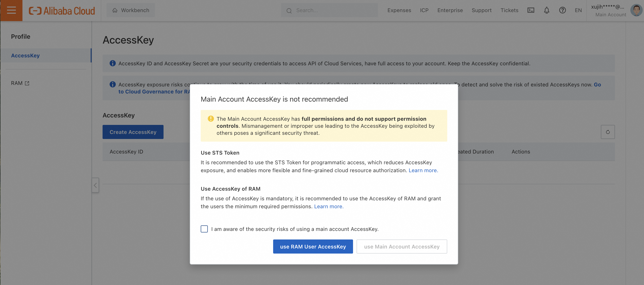
Task: Open the ICP menu item
Action: pos(424,10)
